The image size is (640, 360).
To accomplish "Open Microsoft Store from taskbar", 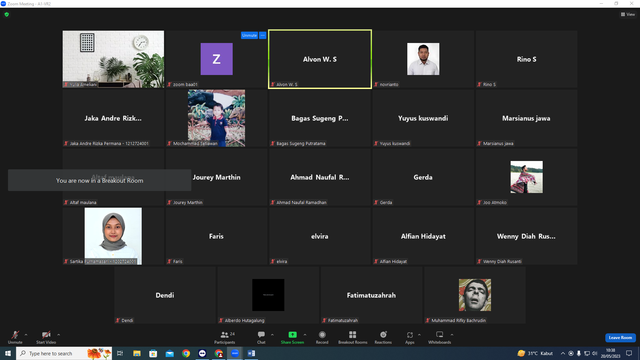I will (153, 353).
